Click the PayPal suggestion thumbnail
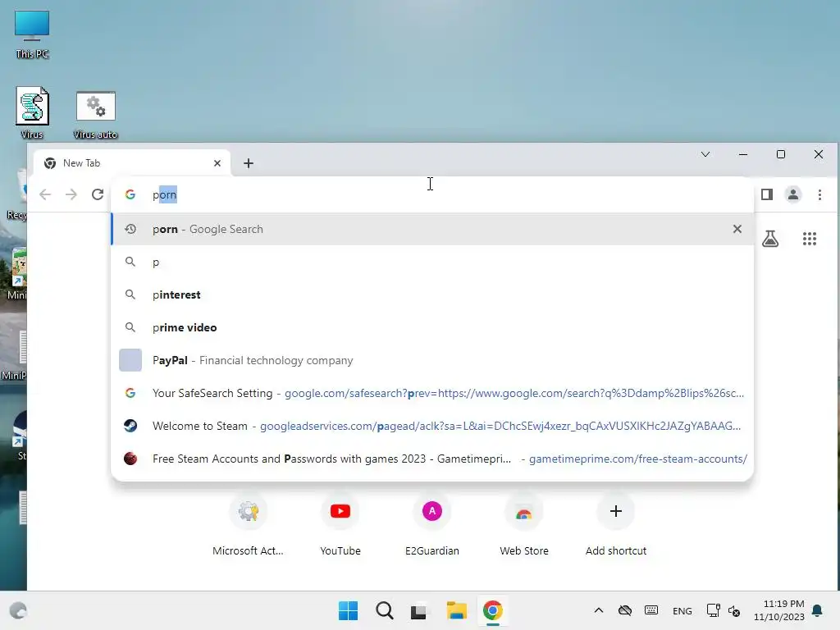 click(130, 360)
